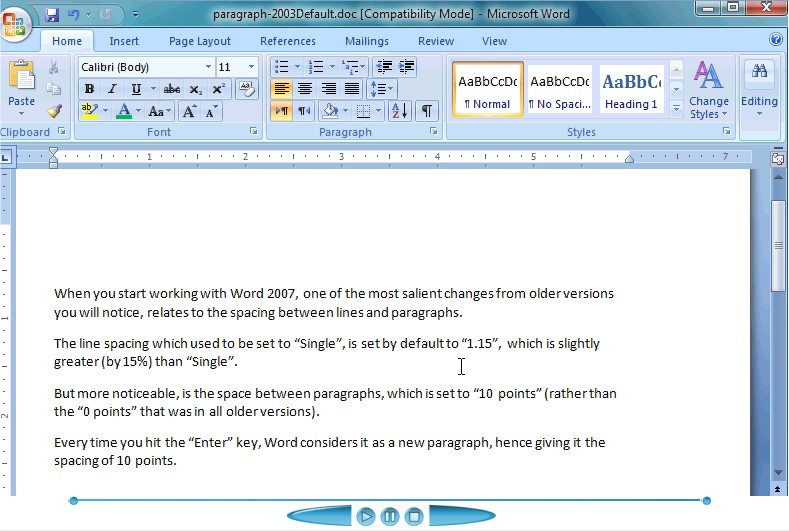Click the Redo quick access icon

click(105, 15)
